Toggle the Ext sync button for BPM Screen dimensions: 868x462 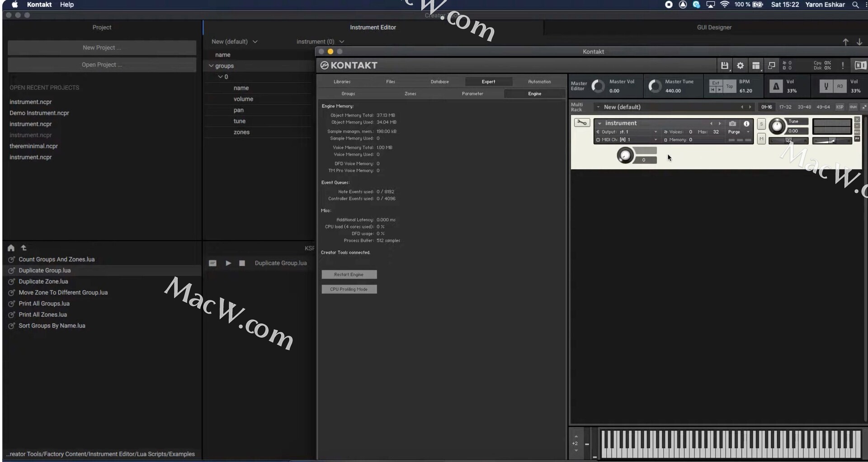pyautogui.click(x=716, y=83)
